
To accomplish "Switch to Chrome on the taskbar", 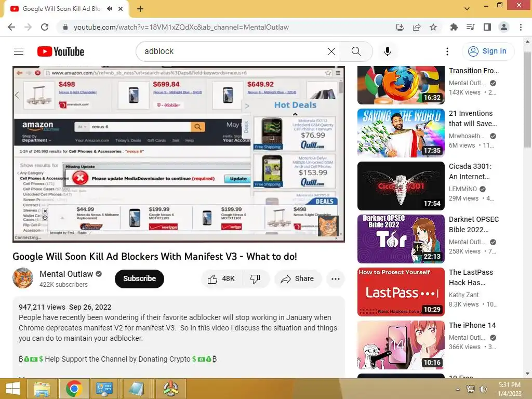I will click(x=74, y=389).
